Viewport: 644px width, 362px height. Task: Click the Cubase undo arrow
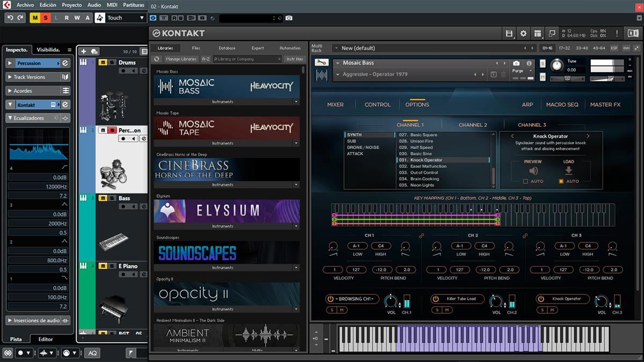point(10,18)
